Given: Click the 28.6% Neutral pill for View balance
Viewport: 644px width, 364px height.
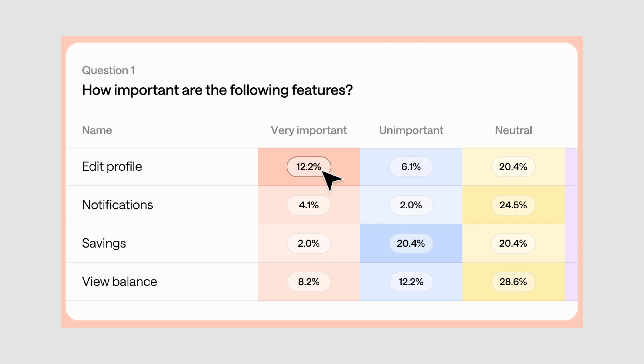Looking at the screenshot, I should (513, 282).
